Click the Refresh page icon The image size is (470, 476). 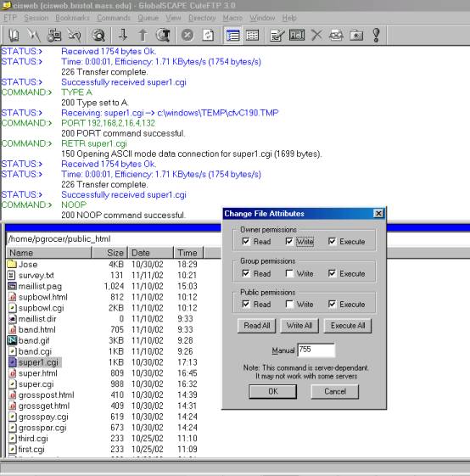pos(208,36)
